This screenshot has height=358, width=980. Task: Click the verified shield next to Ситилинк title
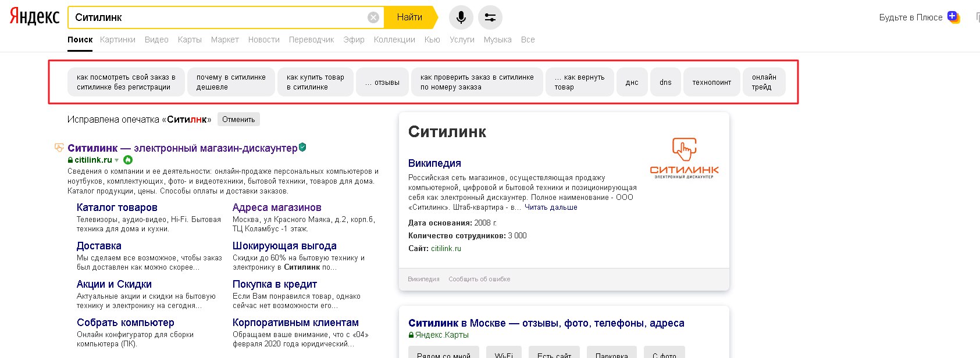click(302, 148)
